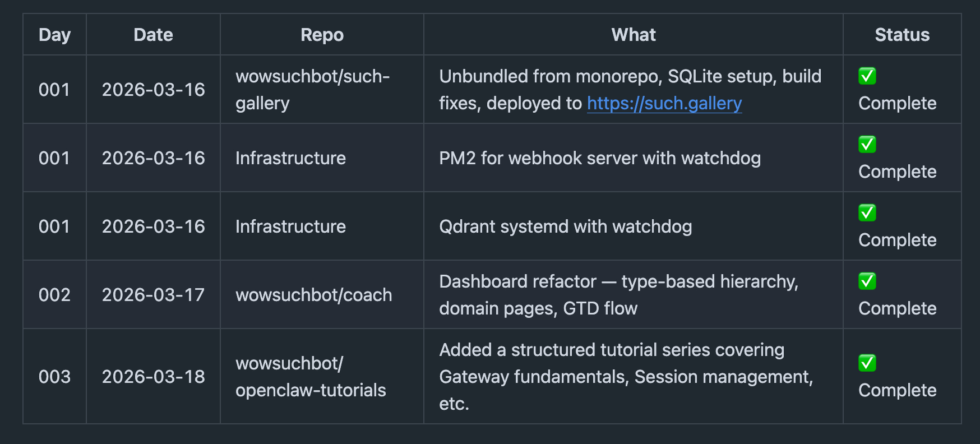Click the checkmark in the Qdrant systemd row
980x444 pixels.
(867, 212)
